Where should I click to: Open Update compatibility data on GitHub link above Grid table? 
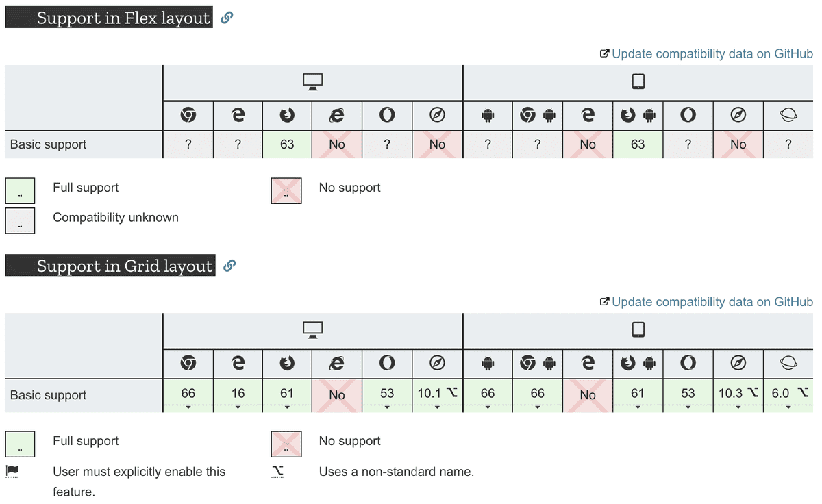coord(706,302)
